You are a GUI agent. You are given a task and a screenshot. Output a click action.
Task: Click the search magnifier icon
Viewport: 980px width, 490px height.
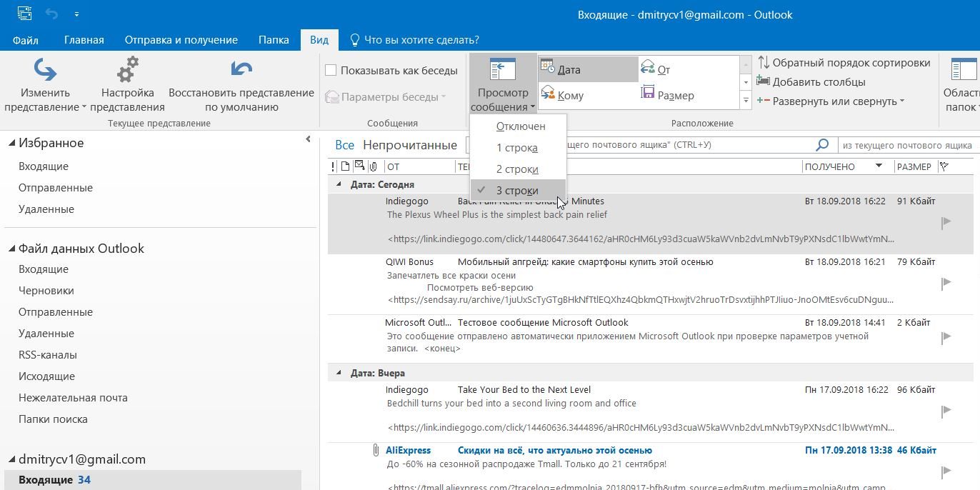pyautogui.click(x=823, y=145)
